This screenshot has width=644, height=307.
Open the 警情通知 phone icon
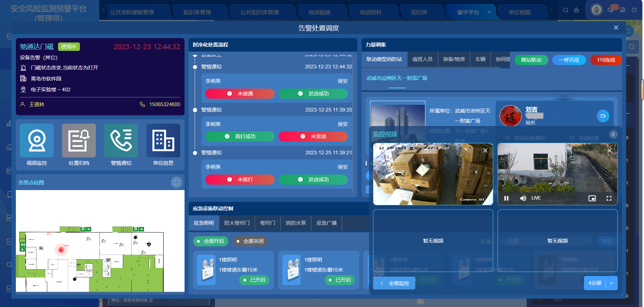point(121,141)
